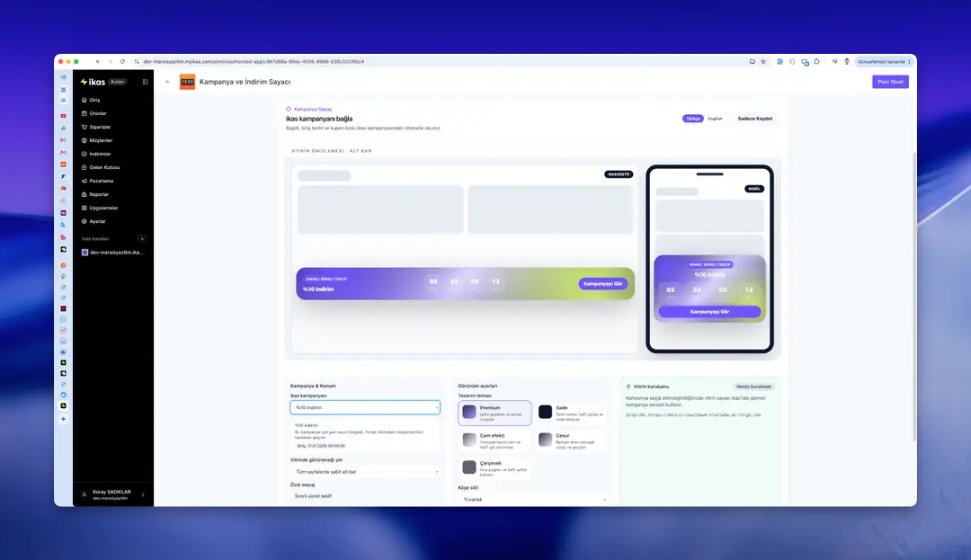Open the ikas kampanyası dropdown
Screen dimensions: 971x560
click(x=365, y=408)
